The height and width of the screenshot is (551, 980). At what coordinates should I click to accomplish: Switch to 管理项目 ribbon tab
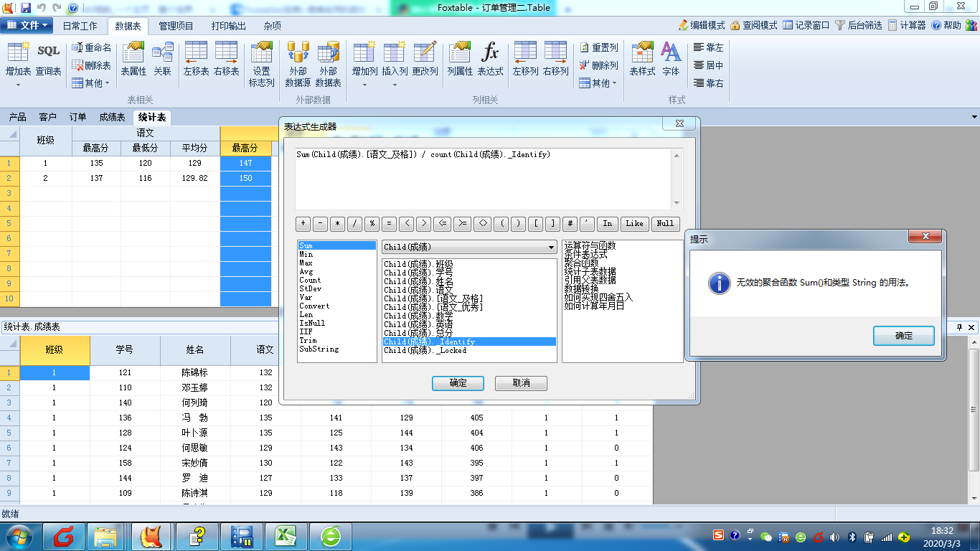point(176,26)
